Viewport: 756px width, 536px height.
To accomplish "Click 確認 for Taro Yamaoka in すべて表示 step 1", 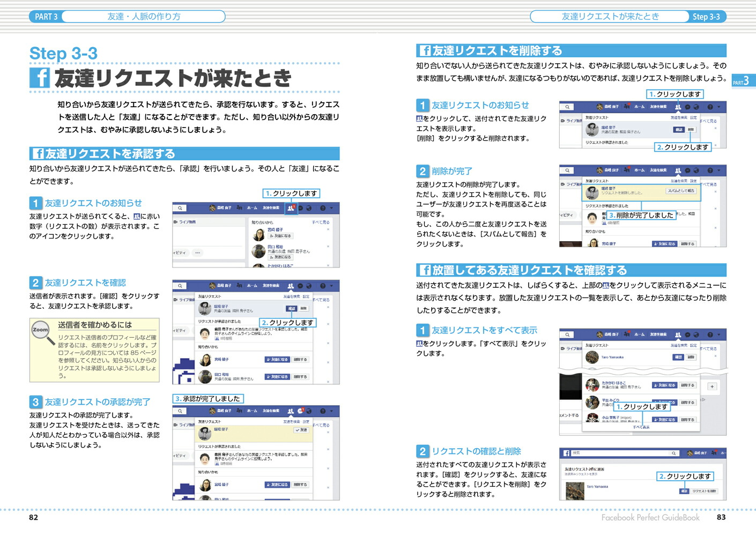I will pos(679,357).
